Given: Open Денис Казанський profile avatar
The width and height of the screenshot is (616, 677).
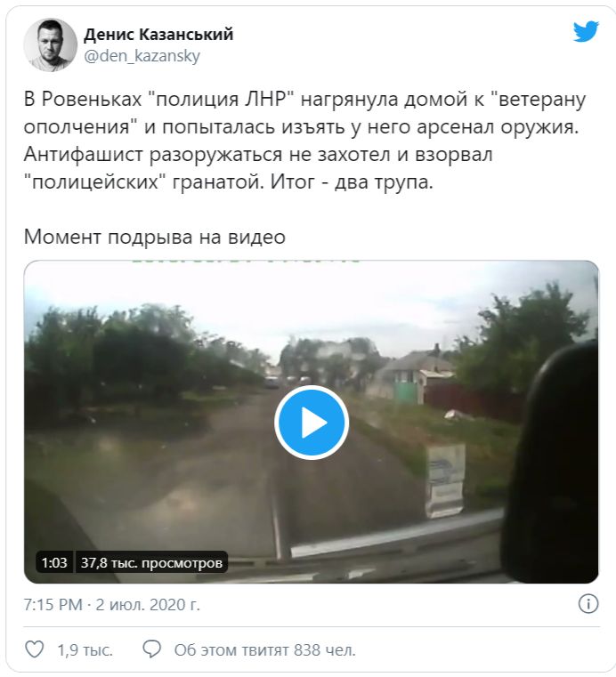Looking at the screenshot, I should click(x=51, y=44).
